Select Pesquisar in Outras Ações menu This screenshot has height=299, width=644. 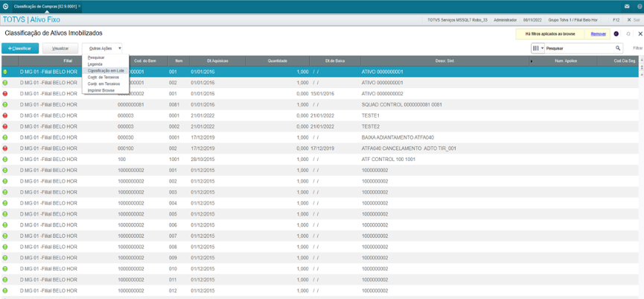(96, 57)
